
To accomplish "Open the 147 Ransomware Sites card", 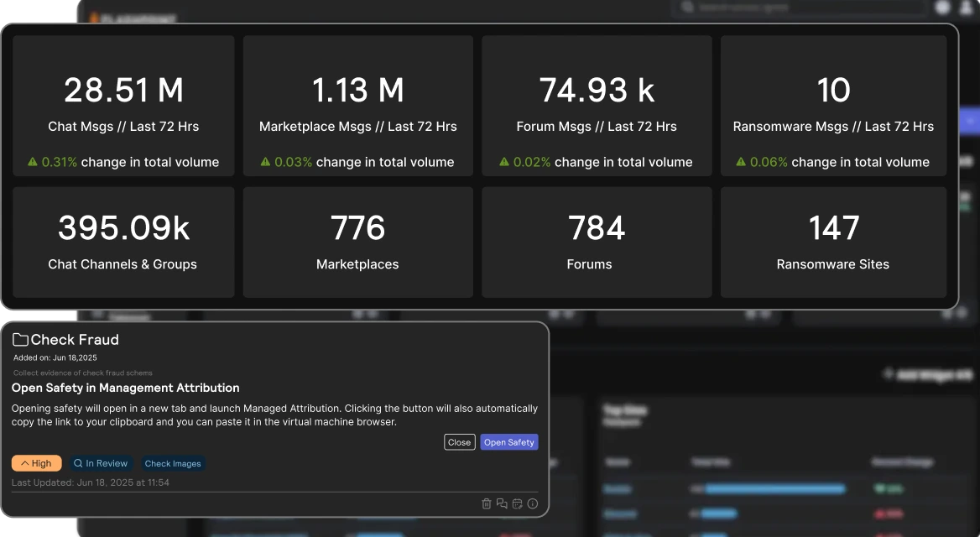I will [x=834, y=242].
